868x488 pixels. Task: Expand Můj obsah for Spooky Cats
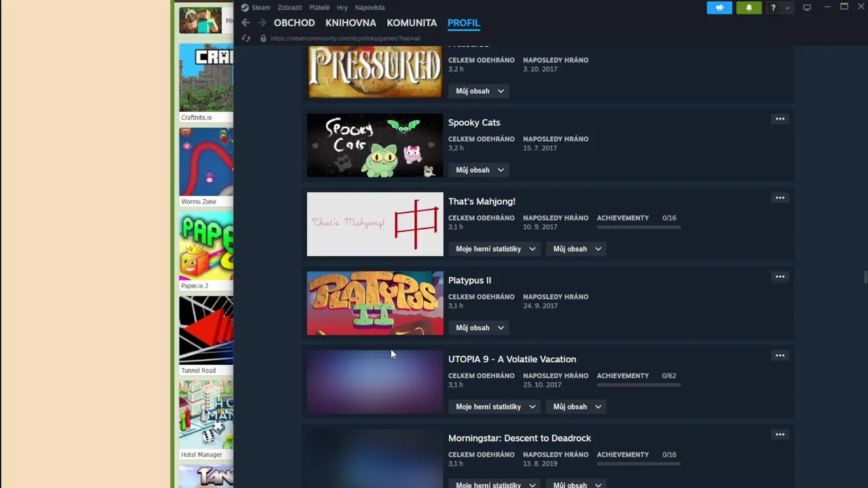pos(479,170)
